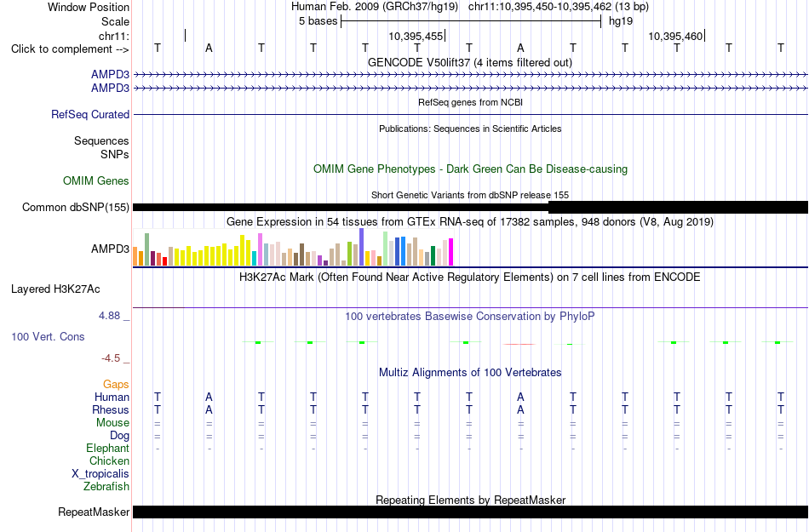Viewport: 809px width, 532px height.
Task: Click the 'Rhesus' alignment row label
Action: (x=111, y=409)
